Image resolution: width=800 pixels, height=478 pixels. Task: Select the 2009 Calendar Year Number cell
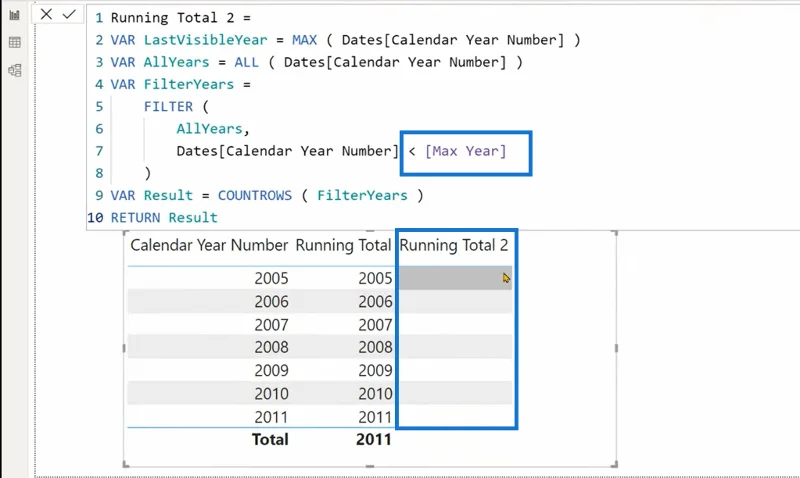271,370
